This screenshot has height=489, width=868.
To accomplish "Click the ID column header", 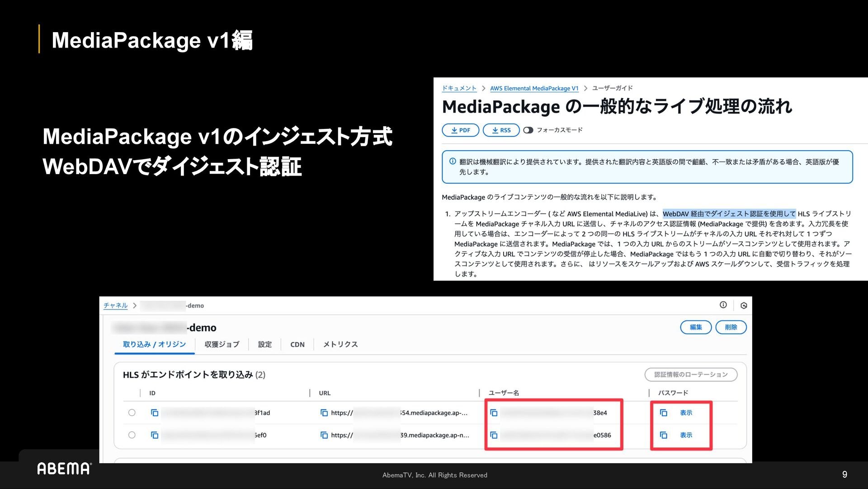I will (x=152, y=393).
